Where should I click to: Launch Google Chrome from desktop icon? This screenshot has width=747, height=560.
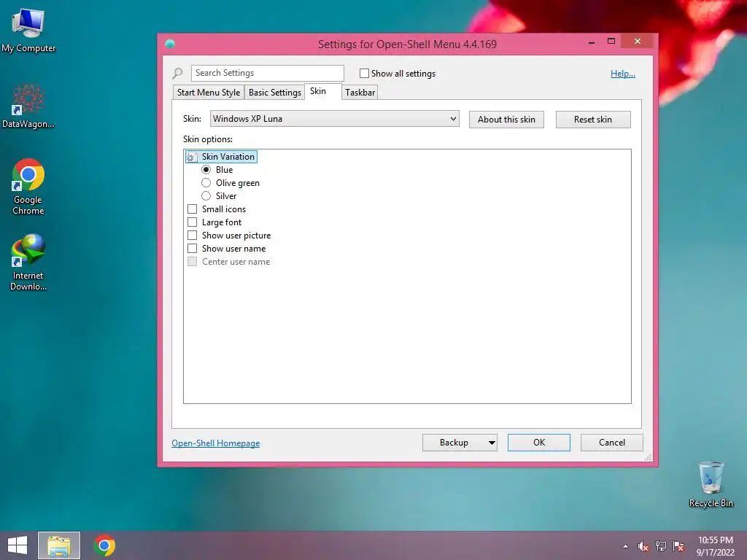coord(28,187)
